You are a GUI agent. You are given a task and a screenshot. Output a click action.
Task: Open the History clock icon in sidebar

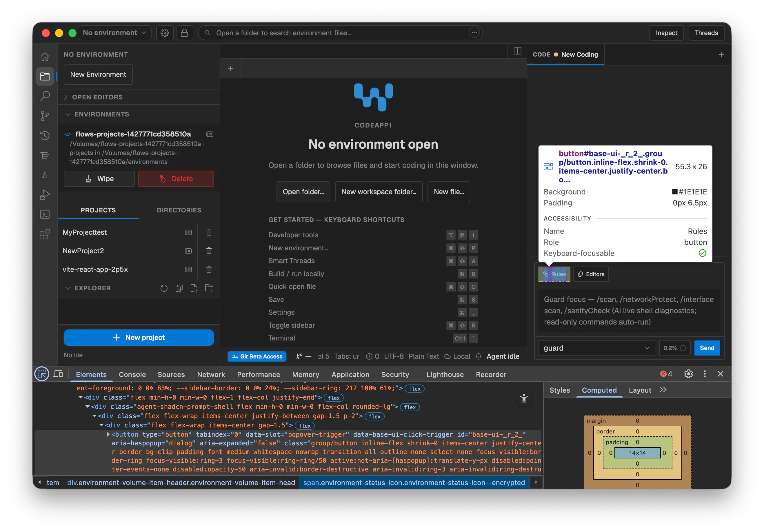click(x=45, y=135)
